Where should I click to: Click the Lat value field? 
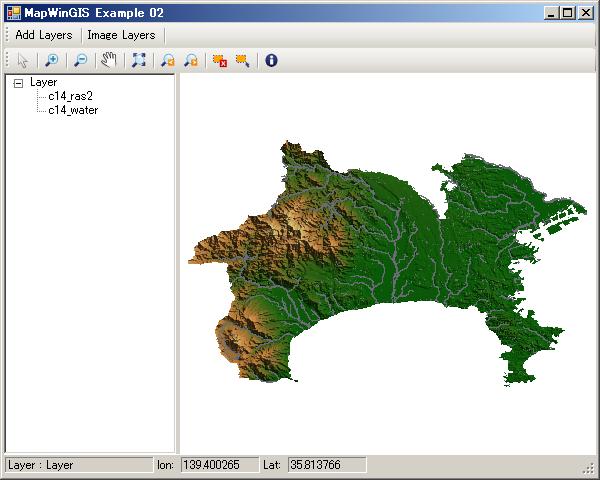pyautogui.click(x=326, y=465)
